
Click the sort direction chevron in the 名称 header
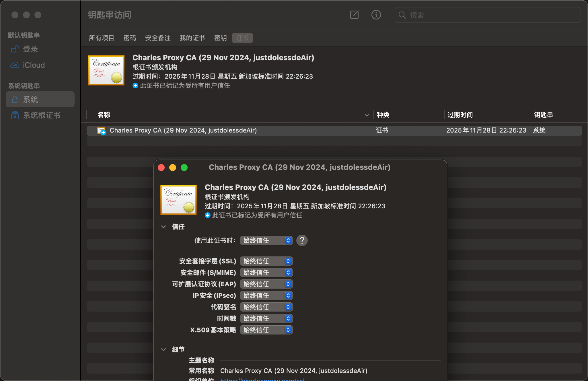[367, 115]
